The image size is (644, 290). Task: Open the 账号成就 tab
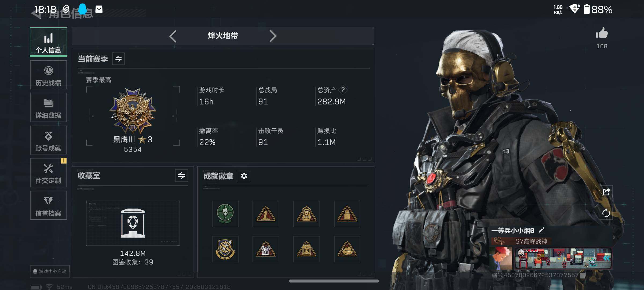coord(48,140)
